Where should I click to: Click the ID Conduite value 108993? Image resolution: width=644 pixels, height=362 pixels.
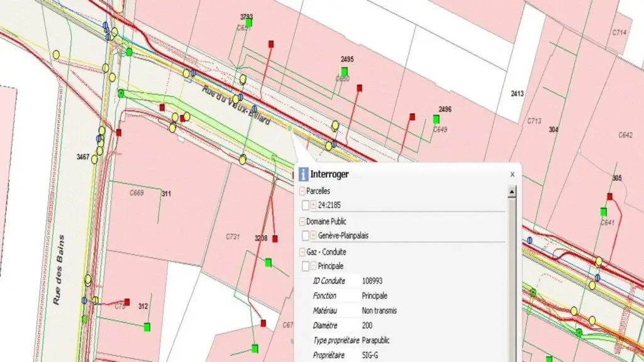372,281
